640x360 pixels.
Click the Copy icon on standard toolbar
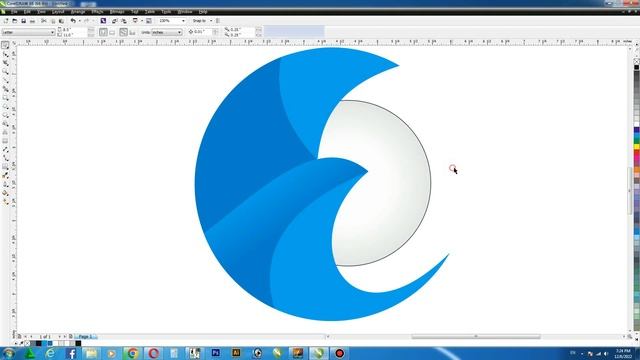pos(53,21)
